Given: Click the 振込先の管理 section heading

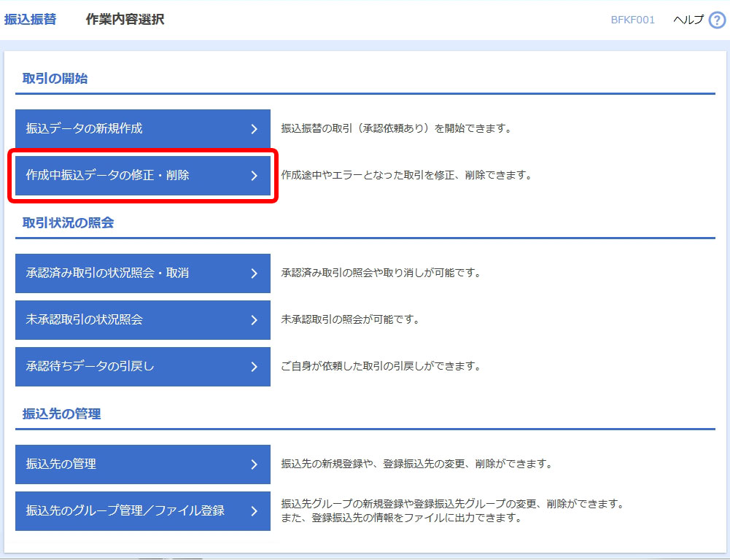Looking at the screenshot, I should click(61, 413).
